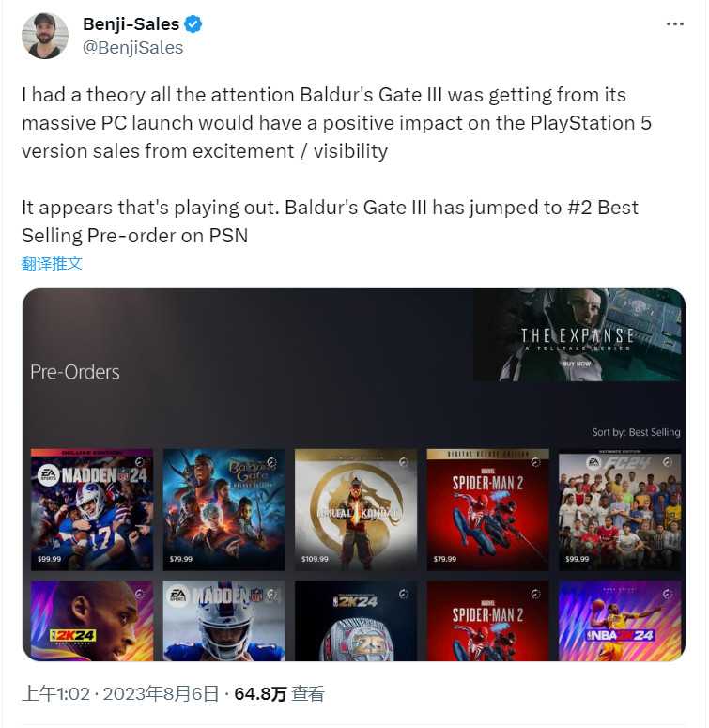Select the Spider-Man 2 $79.99 cover
The image size is (709, 728).
(x=487, y=509)
